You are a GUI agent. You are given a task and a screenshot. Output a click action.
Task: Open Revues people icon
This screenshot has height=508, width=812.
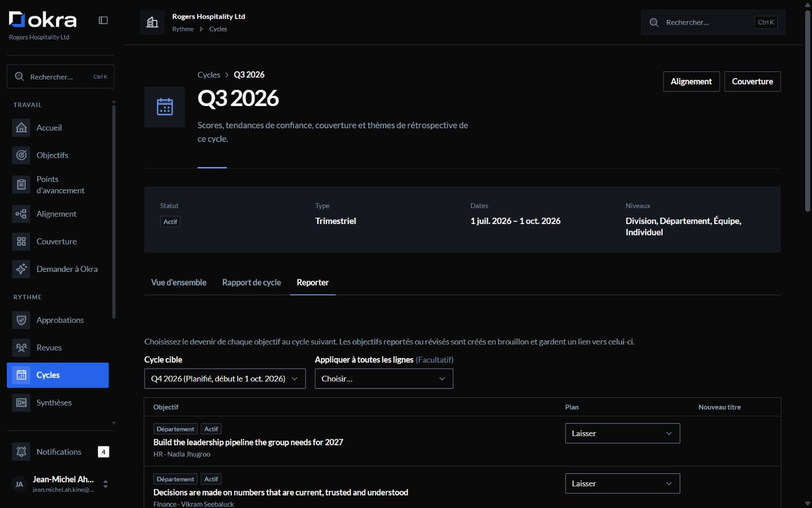click(x=21, y=347)
